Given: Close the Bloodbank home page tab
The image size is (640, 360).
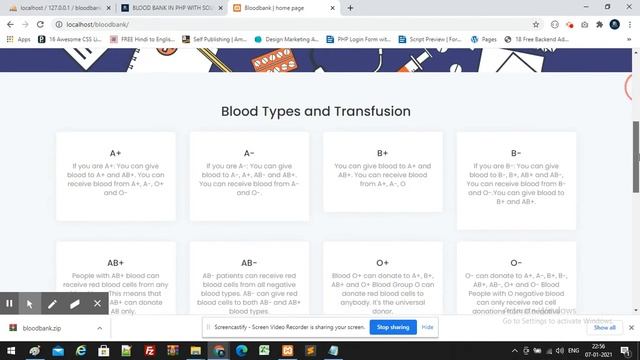Looking at the screenshot, I should (332, 8).
